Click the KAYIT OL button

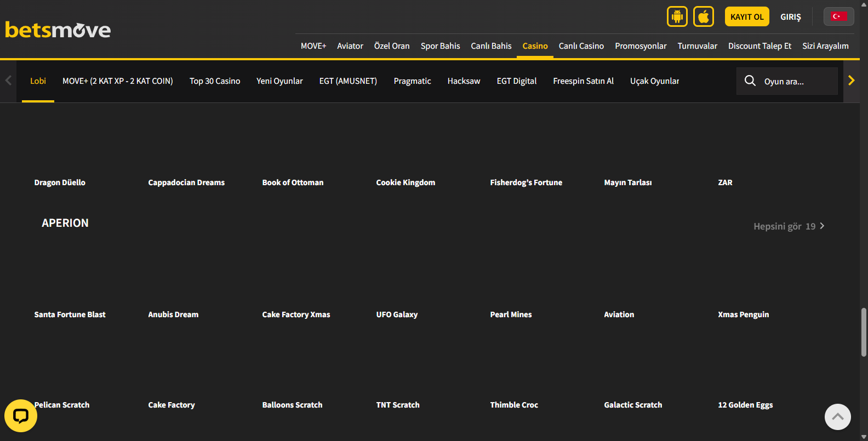coord(747,16)
